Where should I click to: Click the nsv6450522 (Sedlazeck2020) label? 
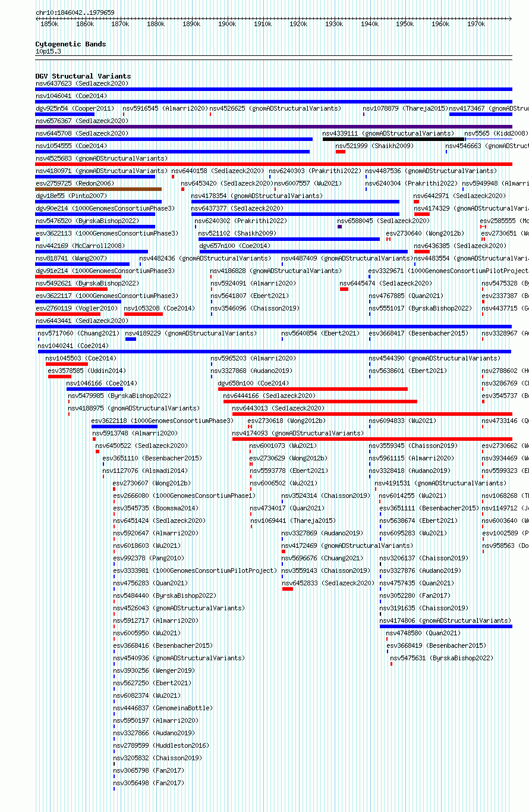(141, 446)
